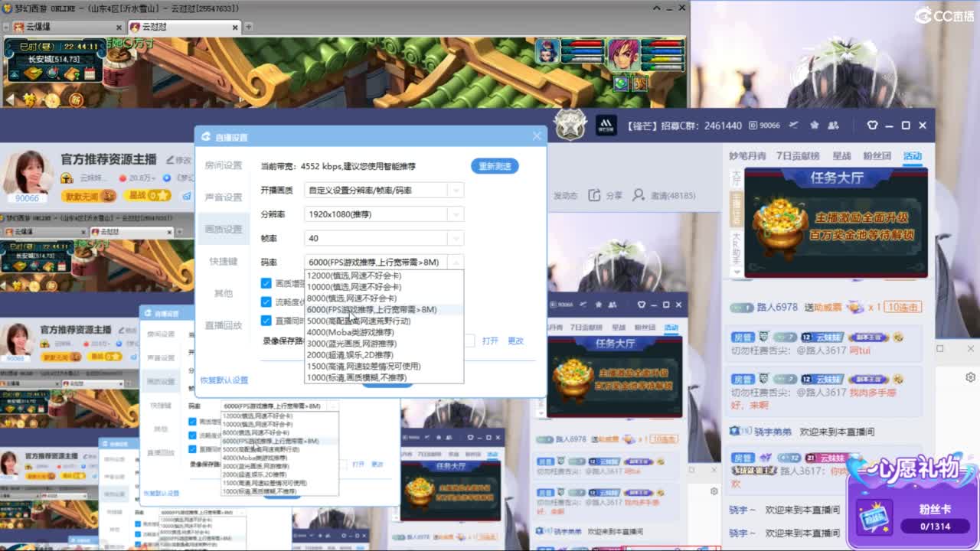Screen dimensions: 980x551
Task: Click the favorite star icon in title bar
Action: (814, 126)
